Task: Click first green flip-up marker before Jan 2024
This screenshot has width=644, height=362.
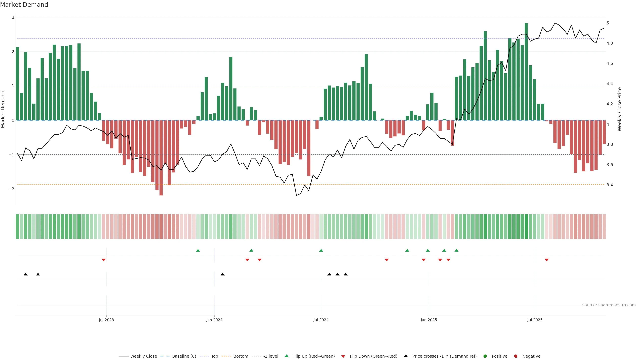Action: pos(198,250)
